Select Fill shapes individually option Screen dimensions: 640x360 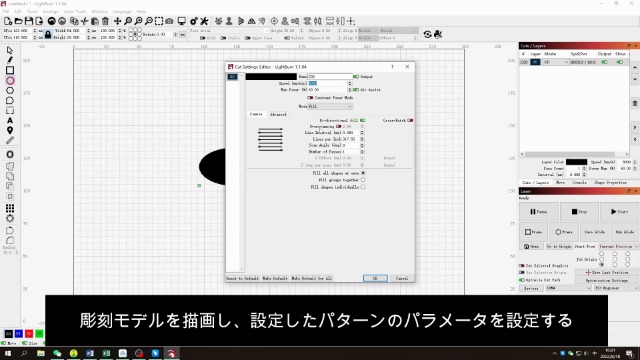363,187
